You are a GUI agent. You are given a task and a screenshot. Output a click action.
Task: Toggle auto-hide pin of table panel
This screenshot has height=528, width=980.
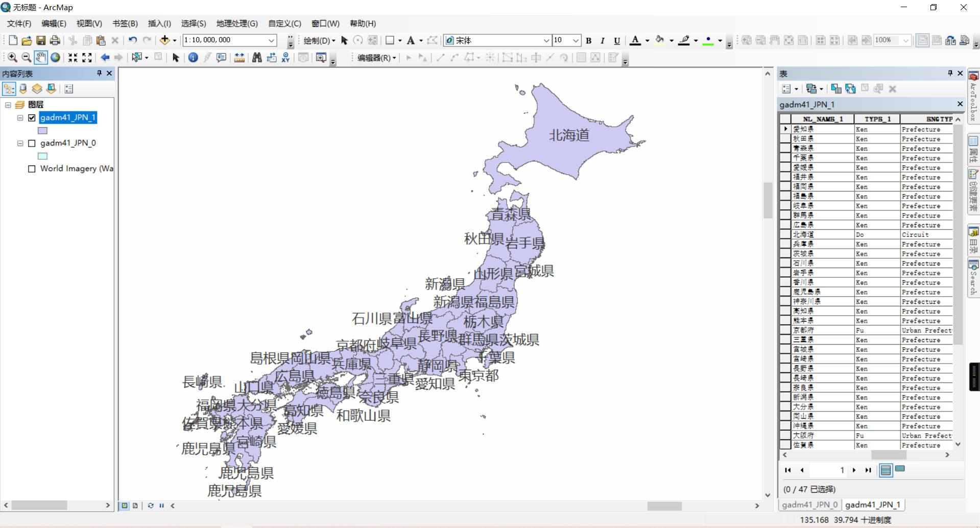(950, 74)
